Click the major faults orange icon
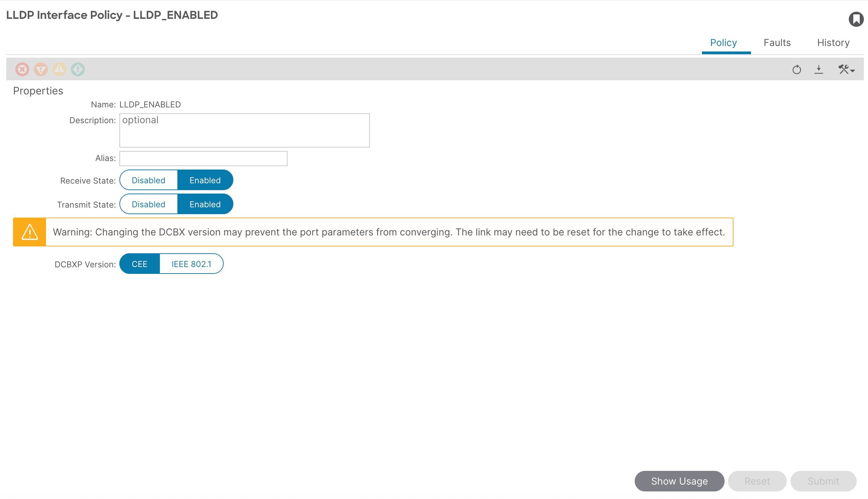Image resolution: width=868 pixels, height=499 pixels. click(x=40, y=70)
